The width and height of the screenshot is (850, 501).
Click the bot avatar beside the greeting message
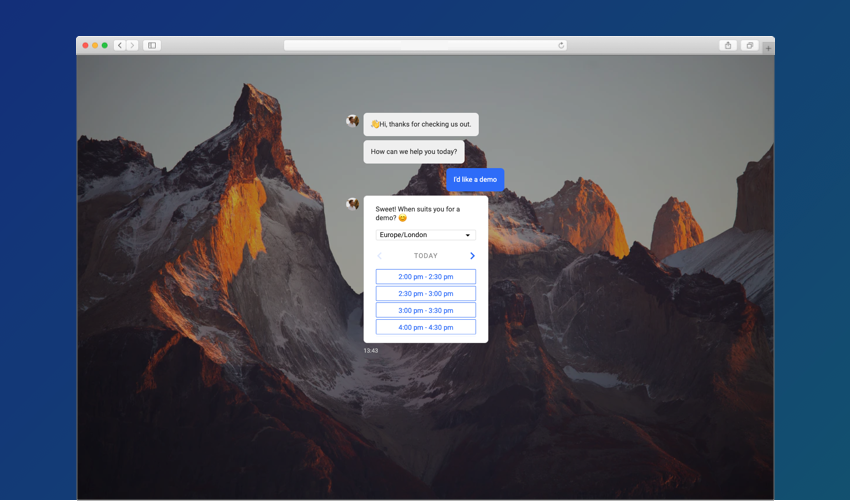352,120
